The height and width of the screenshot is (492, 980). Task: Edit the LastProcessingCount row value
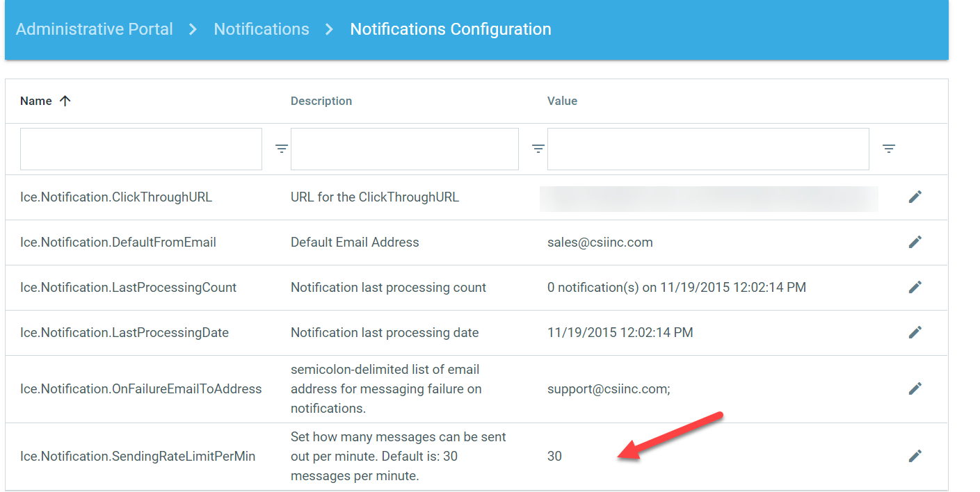click(915, 288)
